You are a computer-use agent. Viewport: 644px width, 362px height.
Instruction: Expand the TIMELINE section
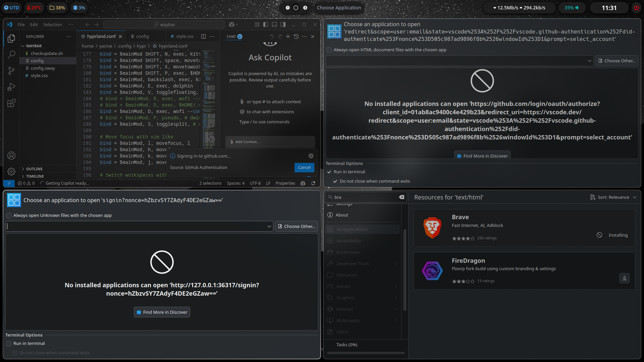48,176
